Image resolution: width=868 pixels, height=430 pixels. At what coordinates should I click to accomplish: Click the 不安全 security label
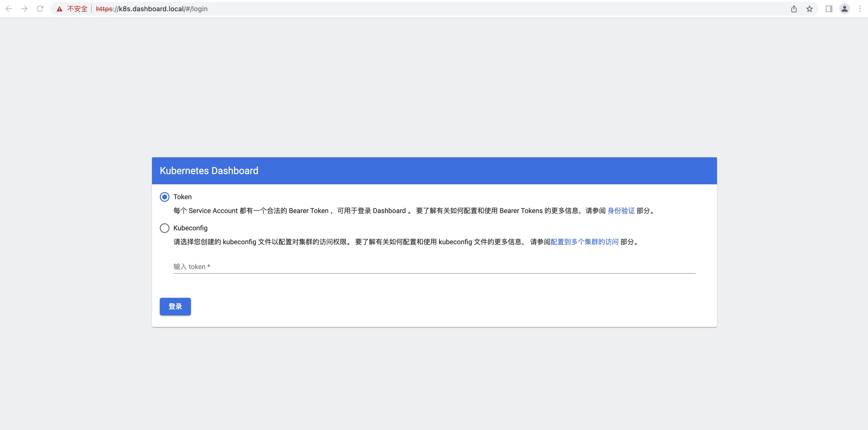[x=77, y=9]
